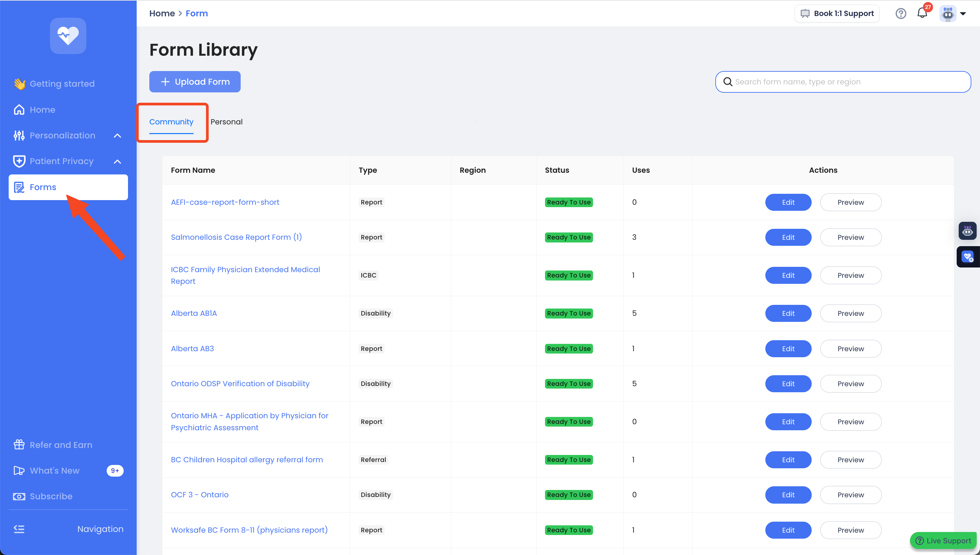Viewport: 980px width, 555px height.
Task: Click the heart widget on right edge
Action: pyautogui.click(x=968, y=257)
